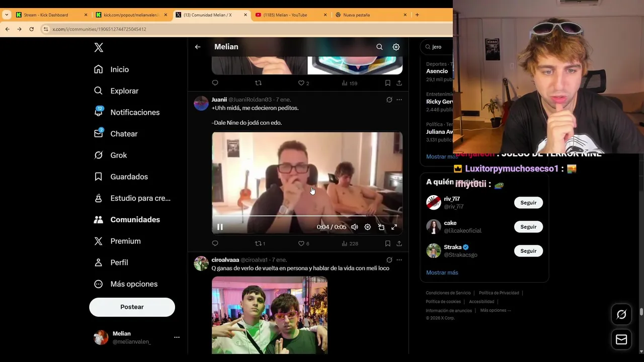The height and width of the screenshot is (362, 644).
Task: Open Perfil in the sidebar
Action: coord(111,262)
